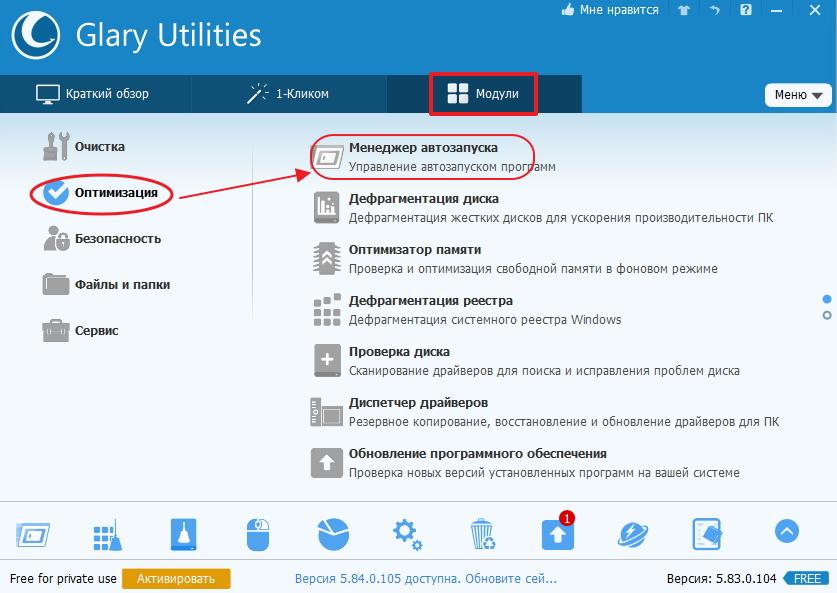Click the Менеджер автозапуска module icon
This screenshot has height=593, width=837.
tap(328, 157)
